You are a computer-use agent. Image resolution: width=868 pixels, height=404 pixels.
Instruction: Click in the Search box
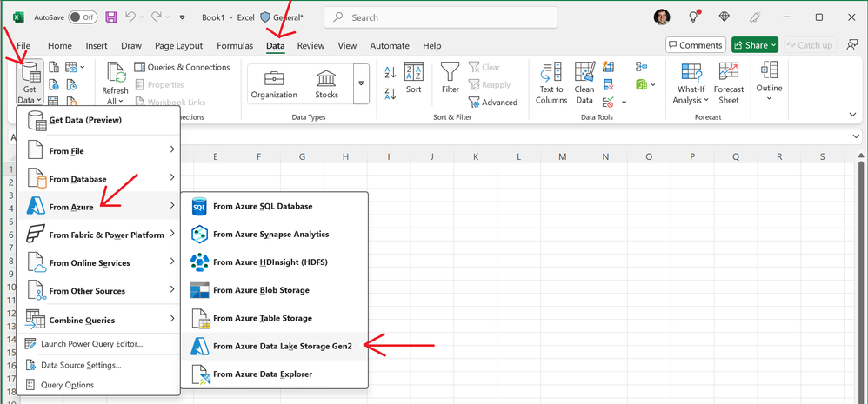[x=441, y=17]
